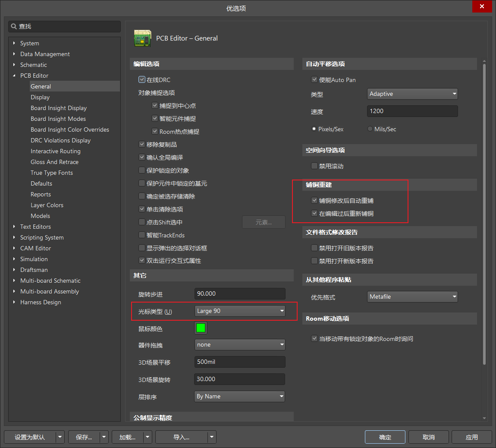The height and width of the screenshot is (448, 496).
Task: Open the 保存 split-button arrow
Action: click(104, 437)
